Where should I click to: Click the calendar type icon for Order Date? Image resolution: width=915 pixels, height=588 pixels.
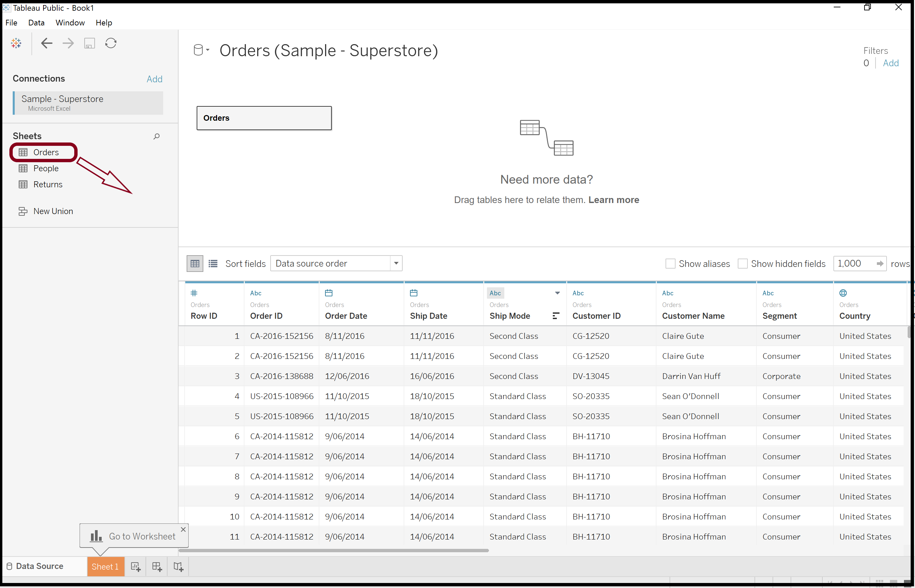(329, 293)
